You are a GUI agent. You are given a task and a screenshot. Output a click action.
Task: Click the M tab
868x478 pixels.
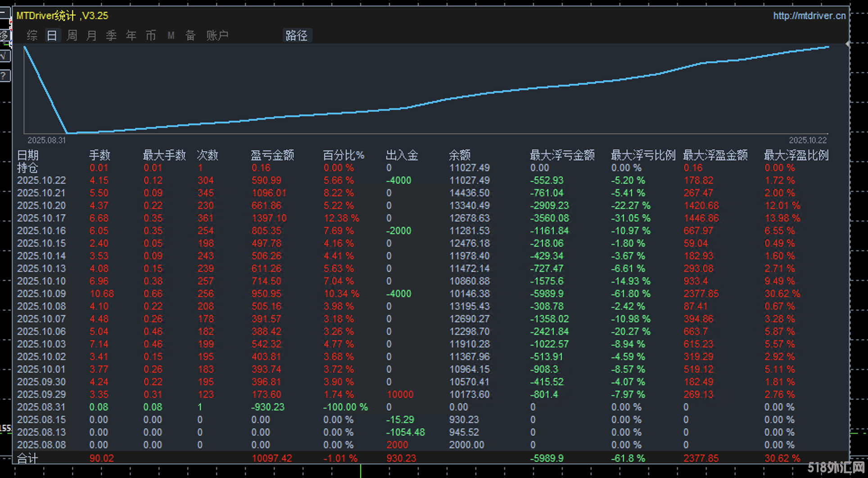tap(171, 36)
